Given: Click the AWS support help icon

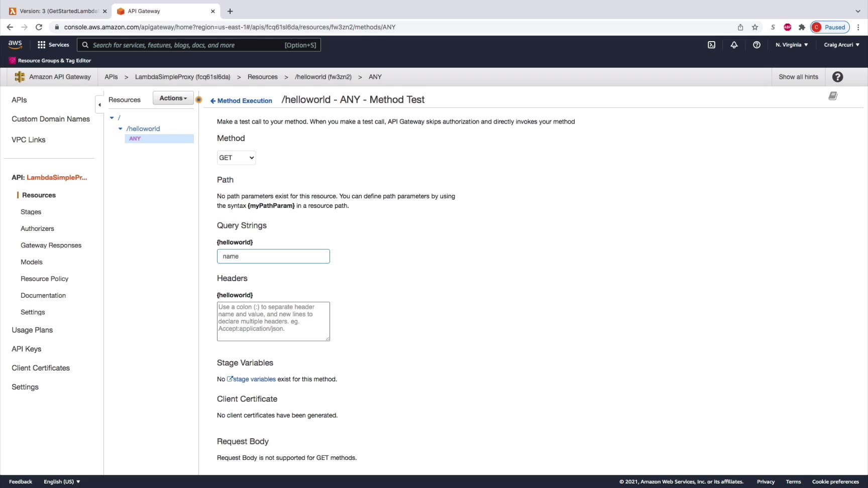Looking at the screenshot, I should coord(756,45).
